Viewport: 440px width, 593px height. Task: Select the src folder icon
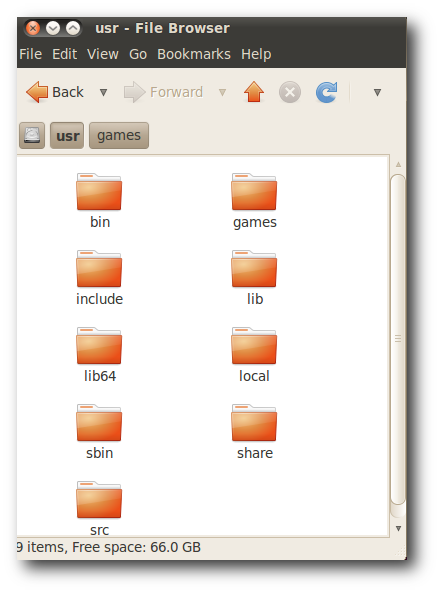pos(99,500)
